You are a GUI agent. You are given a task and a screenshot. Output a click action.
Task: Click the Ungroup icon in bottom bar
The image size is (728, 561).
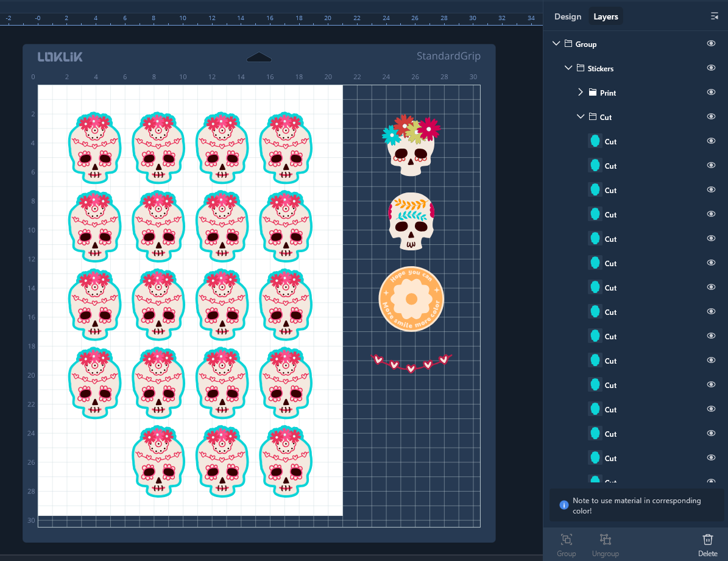click(x=605, y=540)
